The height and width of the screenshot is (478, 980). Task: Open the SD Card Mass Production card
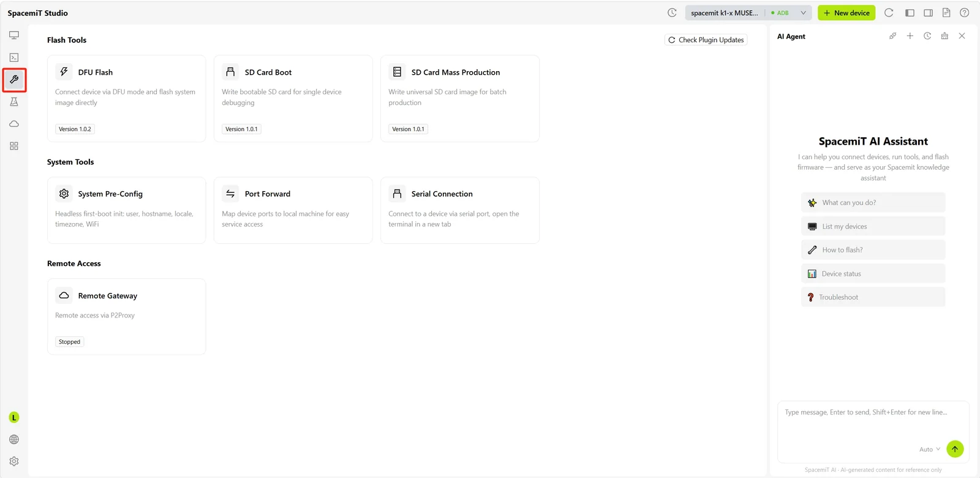pos(460,99)
